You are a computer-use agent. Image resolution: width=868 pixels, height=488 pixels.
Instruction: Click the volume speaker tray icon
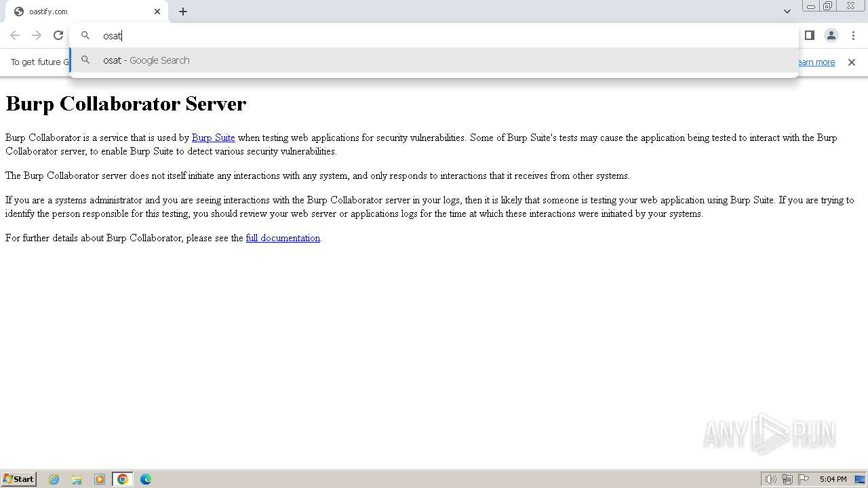coord(771,479)
